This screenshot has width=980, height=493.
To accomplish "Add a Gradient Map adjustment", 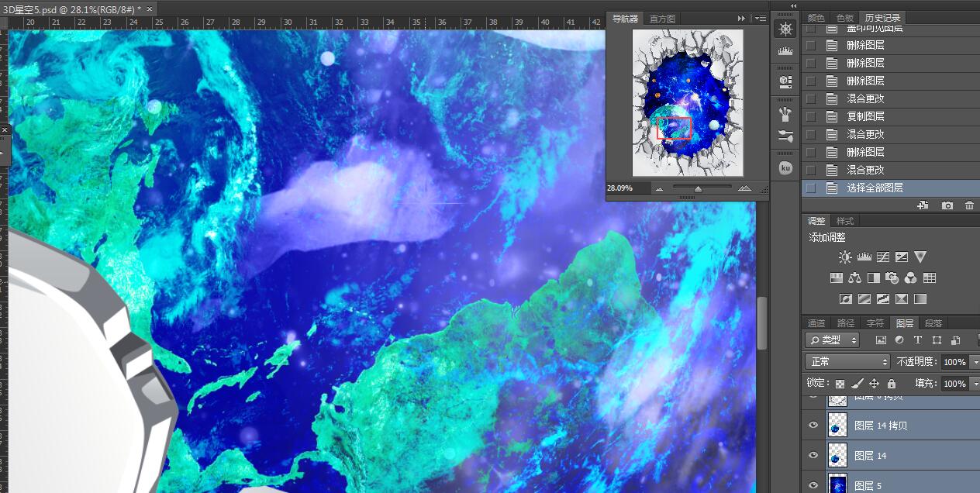I will coord(920,298).
